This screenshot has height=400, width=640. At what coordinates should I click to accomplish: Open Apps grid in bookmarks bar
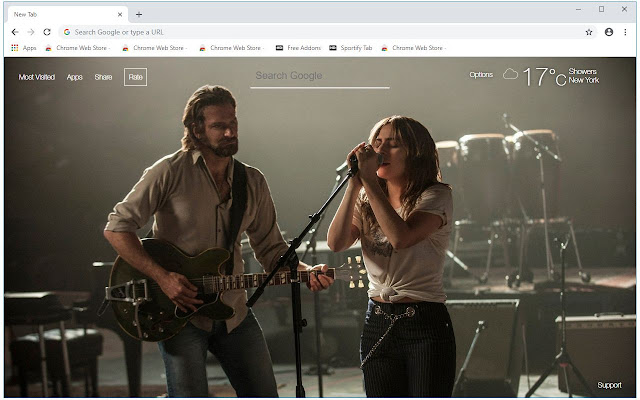[24, 48]
